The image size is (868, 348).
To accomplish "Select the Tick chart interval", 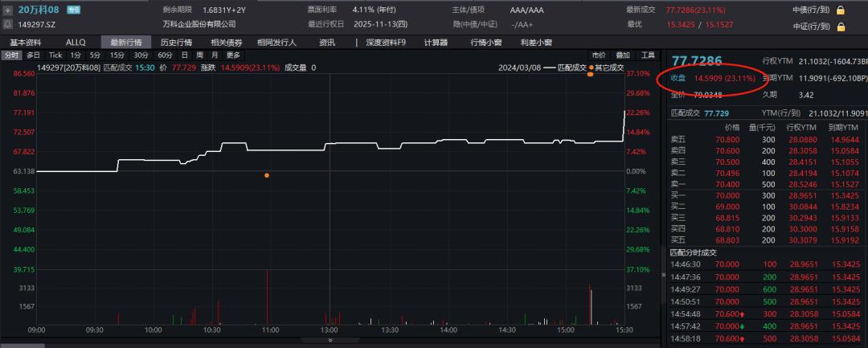I will click(55, 55).
